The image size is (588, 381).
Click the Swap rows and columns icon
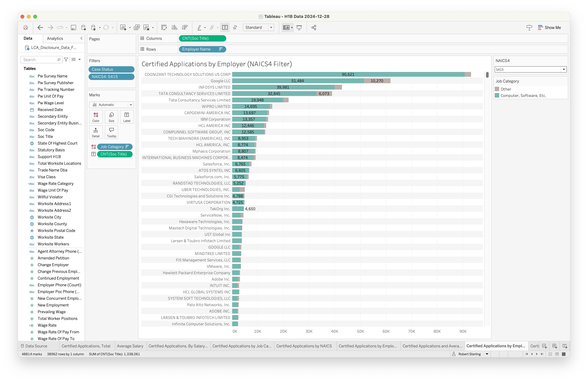[x=164, y=28]
